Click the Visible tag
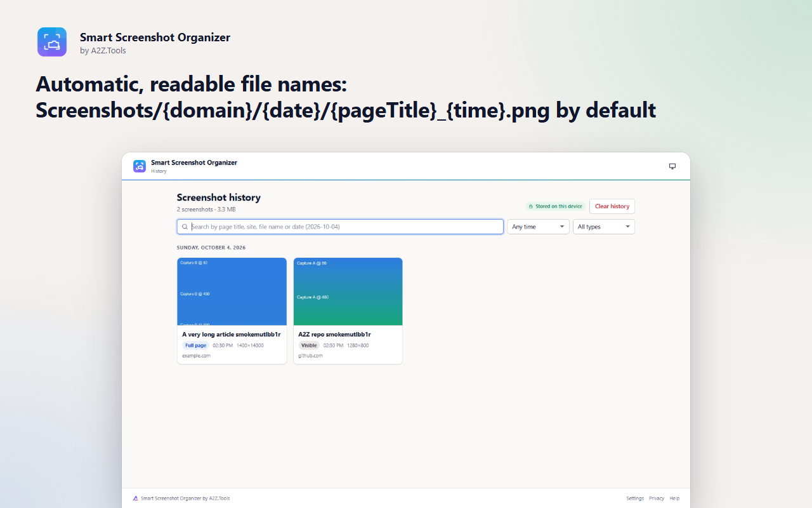This screenshot has height=508, width=812. pyautogui.click(x=309, y=345)
